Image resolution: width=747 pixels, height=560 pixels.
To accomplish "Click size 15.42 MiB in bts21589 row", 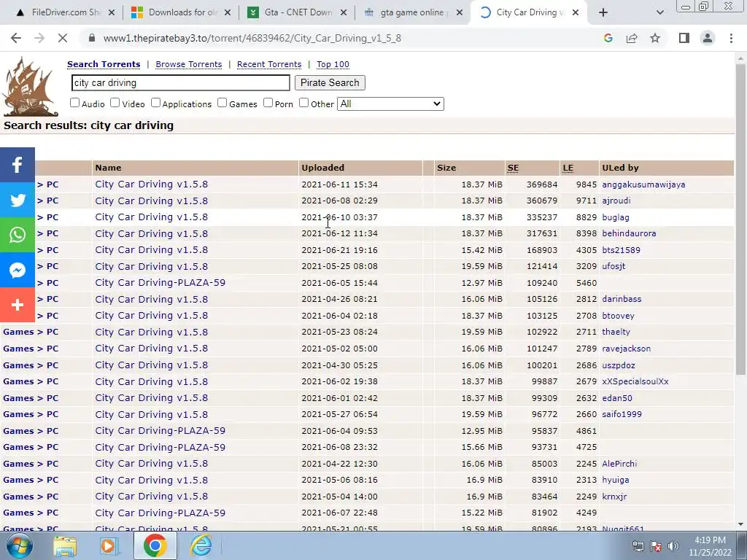I will (x=481, y=250).
